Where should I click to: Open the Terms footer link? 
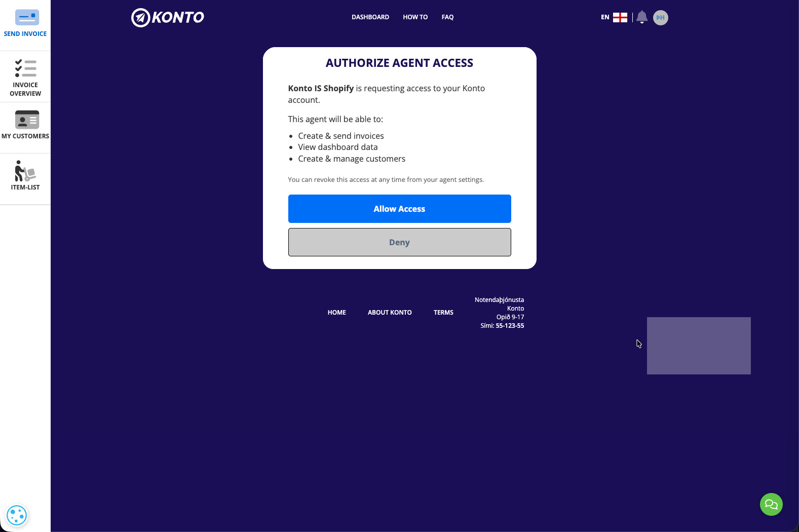(x=443, y=313)
